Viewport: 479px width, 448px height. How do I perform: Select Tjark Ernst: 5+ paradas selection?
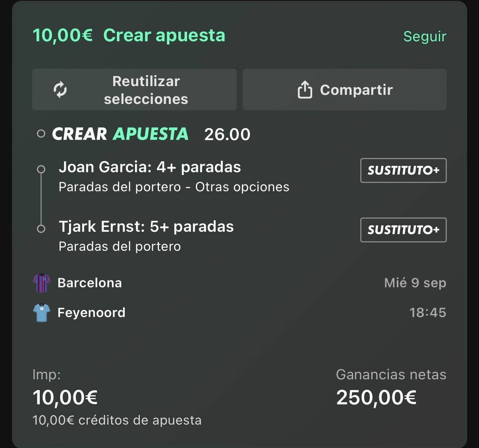tap(146, 227)
